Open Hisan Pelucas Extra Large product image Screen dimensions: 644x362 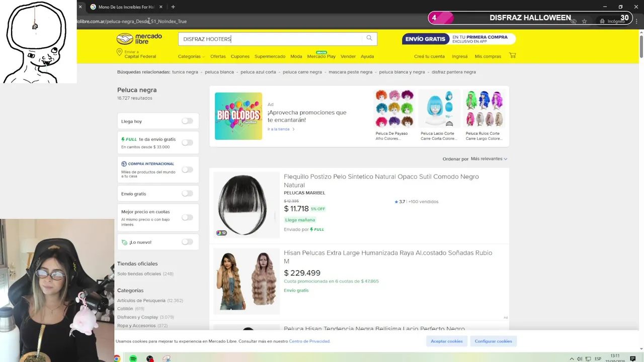247,281
